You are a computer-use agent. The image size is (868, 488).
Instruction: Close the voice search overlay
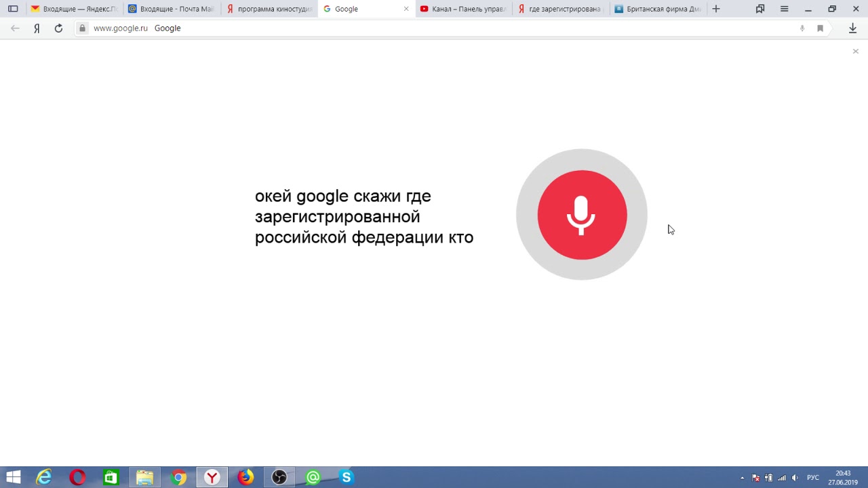855,52
